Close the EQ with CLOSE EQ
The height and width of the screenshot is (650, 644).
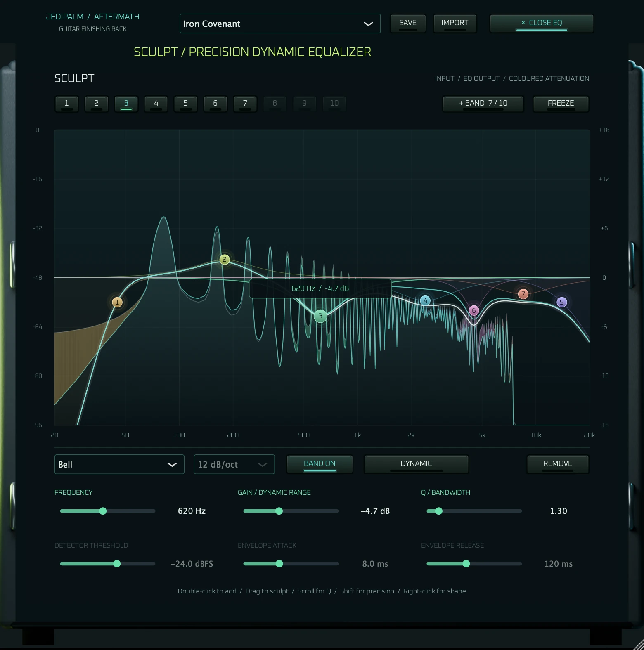[x=542, y=23]
